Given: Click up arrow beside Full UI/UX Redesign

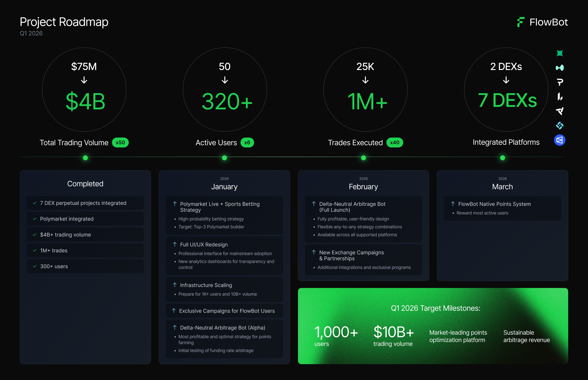Looking at the screenshot, I should tap(175, 244).
